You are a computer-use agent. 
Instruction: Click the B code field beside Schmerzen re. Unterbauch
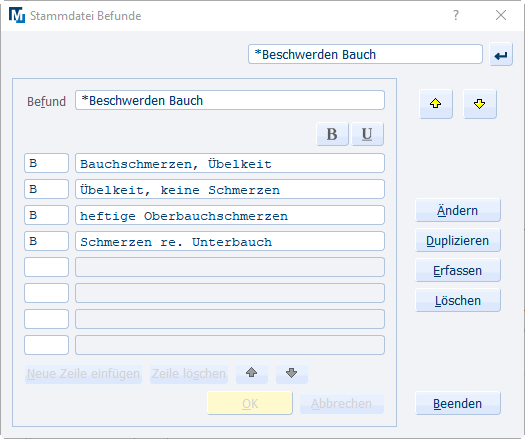point(47,241)
